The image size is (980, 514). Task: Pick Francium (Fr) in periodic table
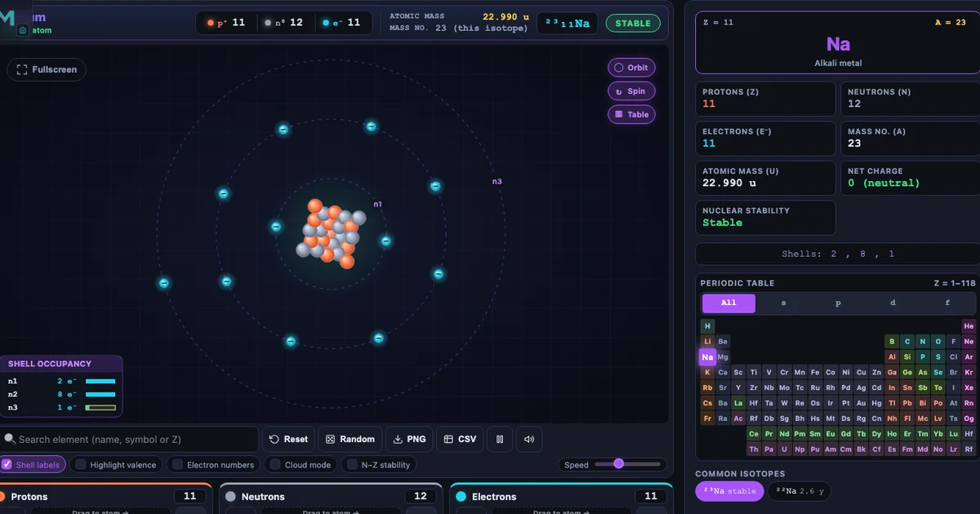[707, 419]
